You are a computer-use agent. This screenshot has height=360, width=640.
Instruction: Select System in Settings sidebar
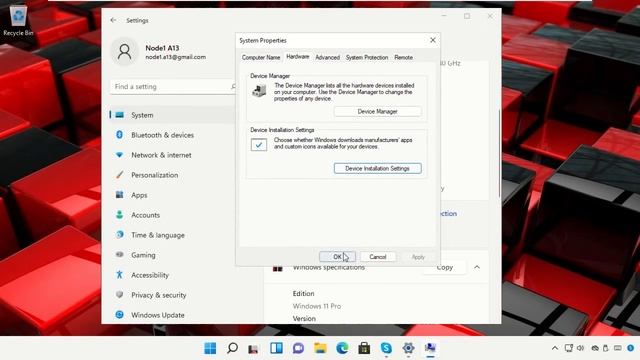point(171,115)
